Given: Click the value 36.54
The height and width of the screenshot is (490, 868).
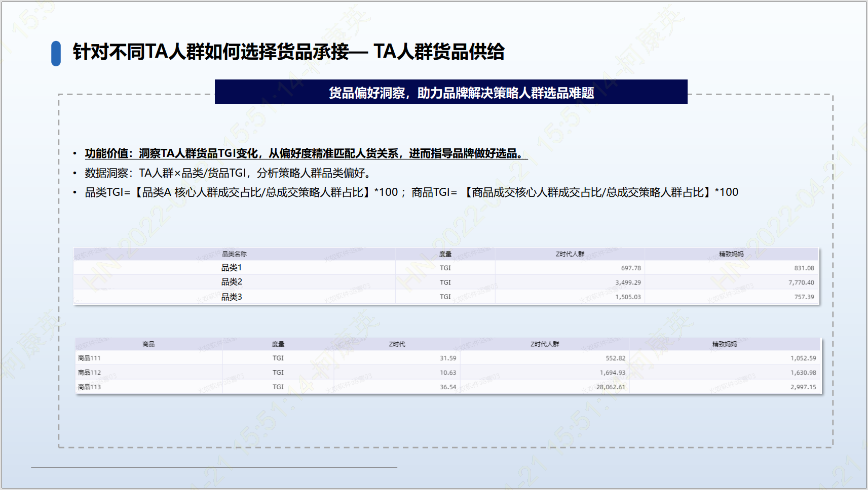Looking at the screenshot, I should (x=448, y=387).
